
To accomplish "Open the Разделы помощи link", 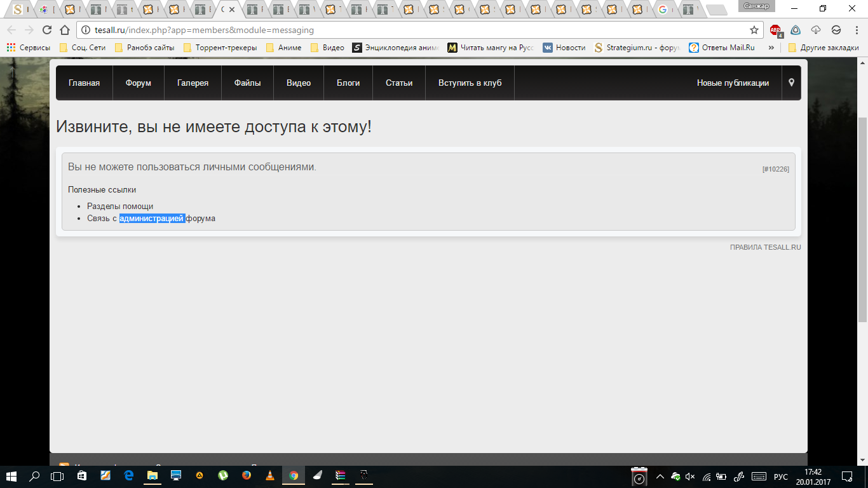I will pos(120,207).
